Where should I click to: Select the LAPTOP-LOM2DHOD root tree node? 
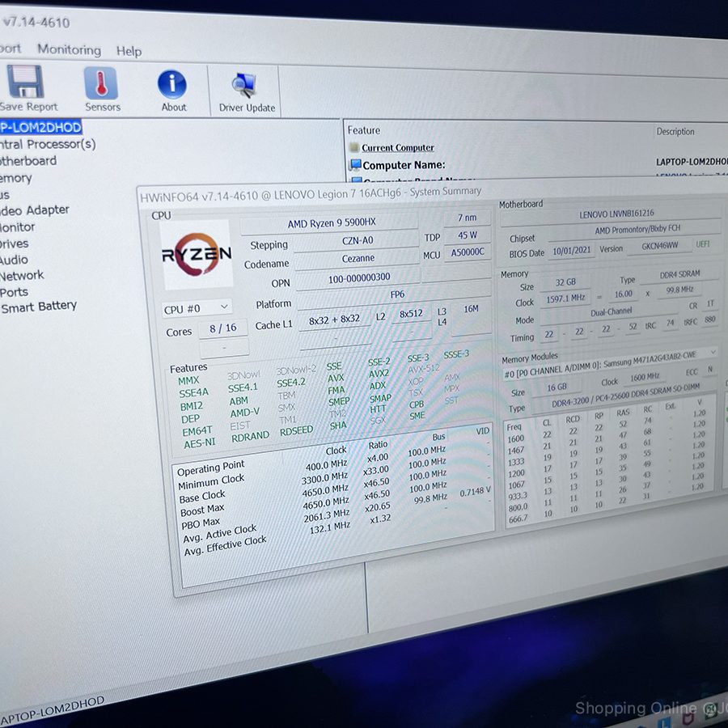[x=41, y=127]
